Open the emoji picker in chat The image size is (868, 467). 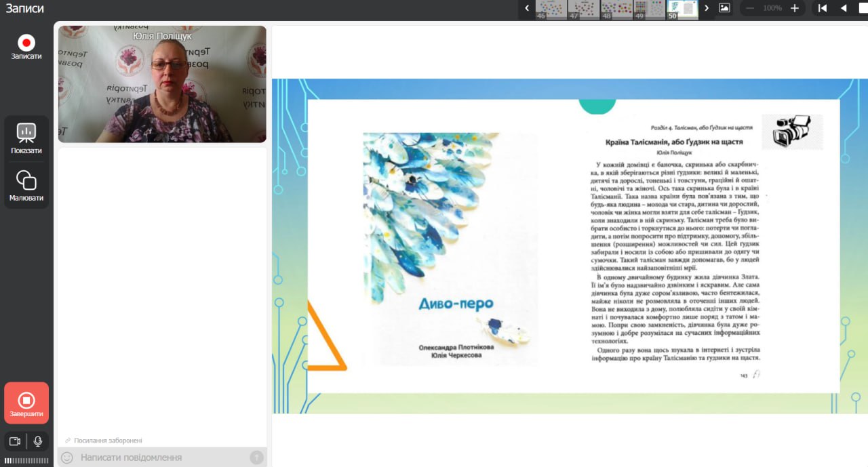pos(67,458)
